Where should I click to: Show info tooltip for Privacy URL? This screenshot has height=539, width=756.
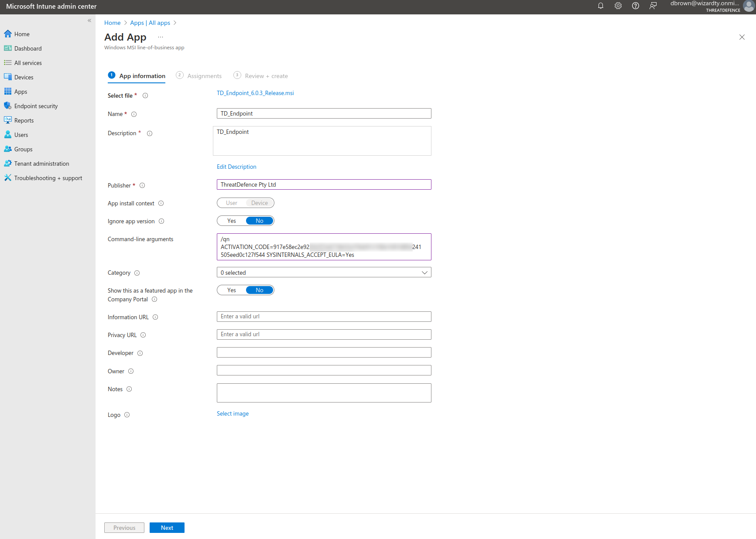pyautogui.click(x=143, y=335)
